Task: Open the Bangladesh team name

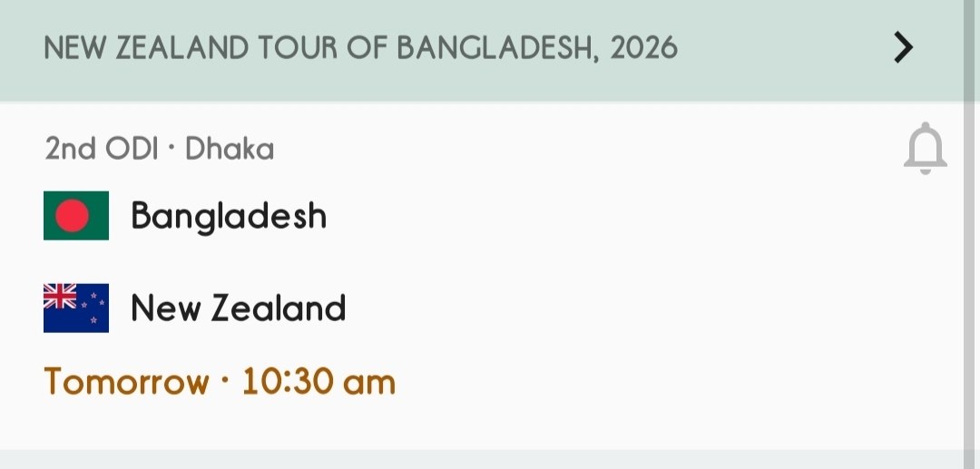Action: [229, 216]
